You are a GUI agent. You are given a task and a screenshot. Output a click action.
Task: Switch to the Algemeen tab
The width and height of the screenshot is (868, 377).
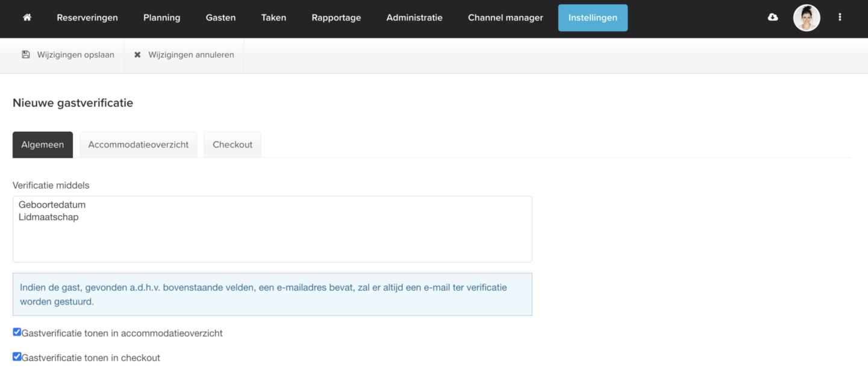[43, 145]
